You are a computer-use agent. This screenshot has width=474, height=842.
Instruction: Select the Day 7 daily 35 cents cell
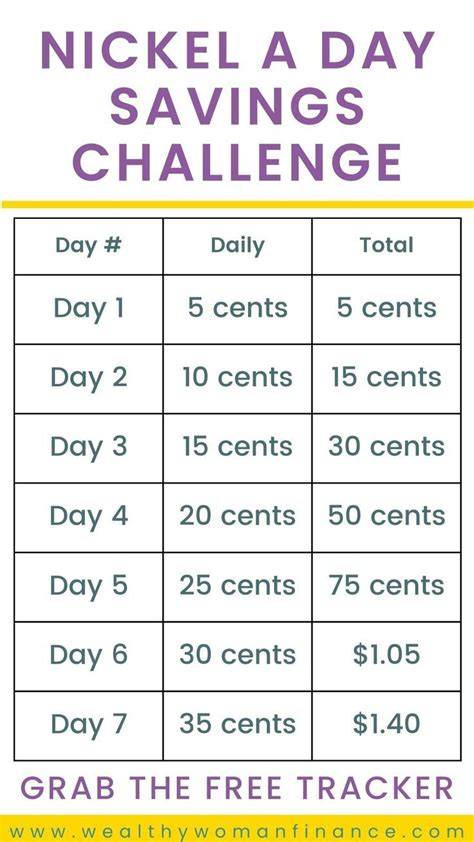point(237,724)
